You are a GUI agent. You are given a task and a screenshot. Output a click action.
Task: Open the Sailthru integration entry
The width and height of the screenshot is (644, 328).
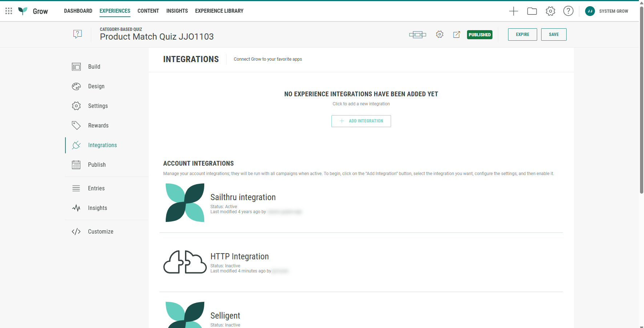tap(243, 197)
